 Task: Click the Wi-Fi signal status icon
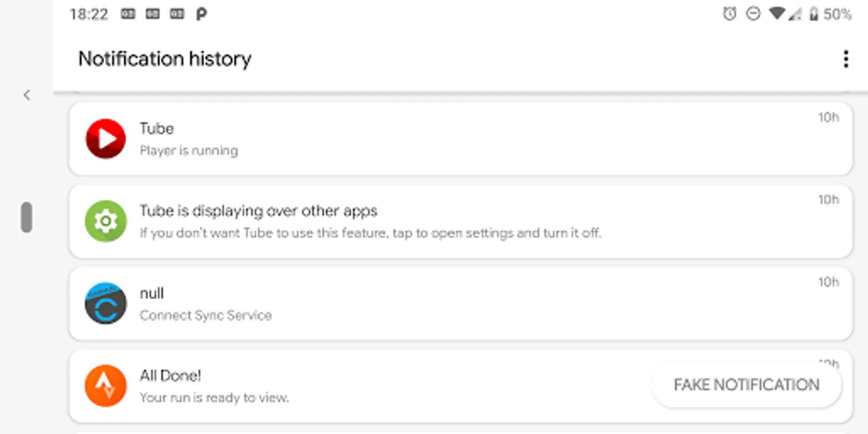776,14
